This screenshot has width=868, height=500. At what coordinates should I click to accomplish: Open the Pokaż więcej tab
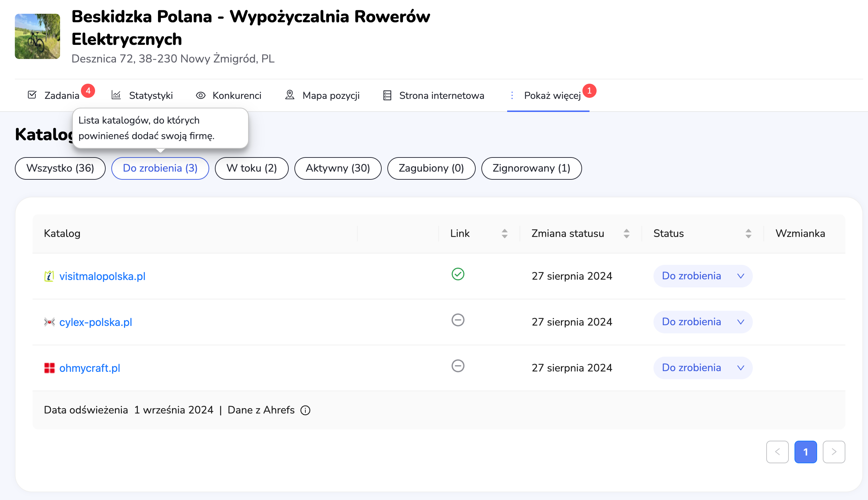pos(552,96)
